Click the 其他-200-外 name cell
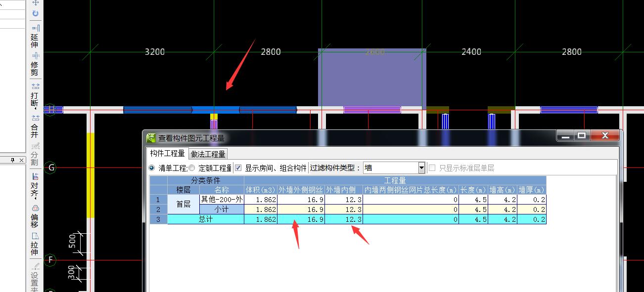Screen dimensions: 644x292 pos(222,200)
